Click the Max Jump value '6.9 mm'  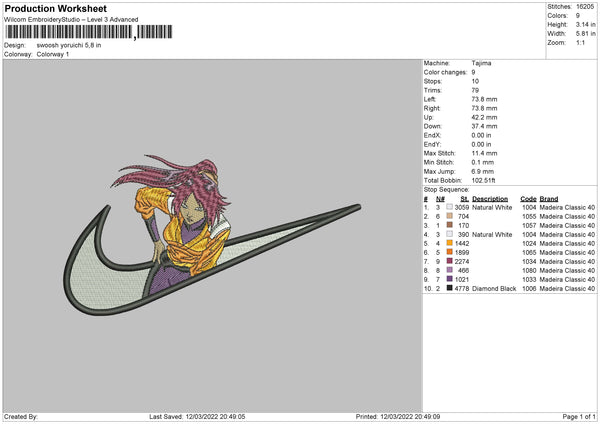pyautogui.click(x=483, y=171)
